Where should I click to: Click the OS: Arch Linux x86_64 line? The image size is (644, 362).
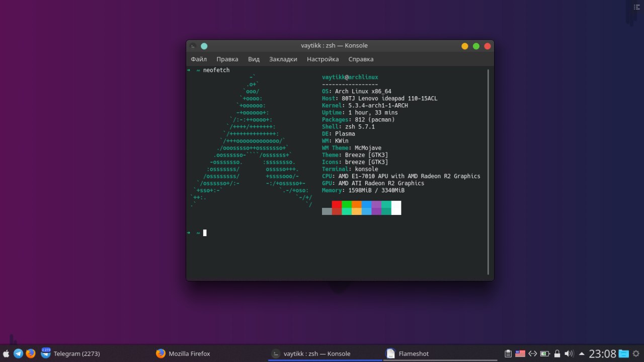[357, 92]
